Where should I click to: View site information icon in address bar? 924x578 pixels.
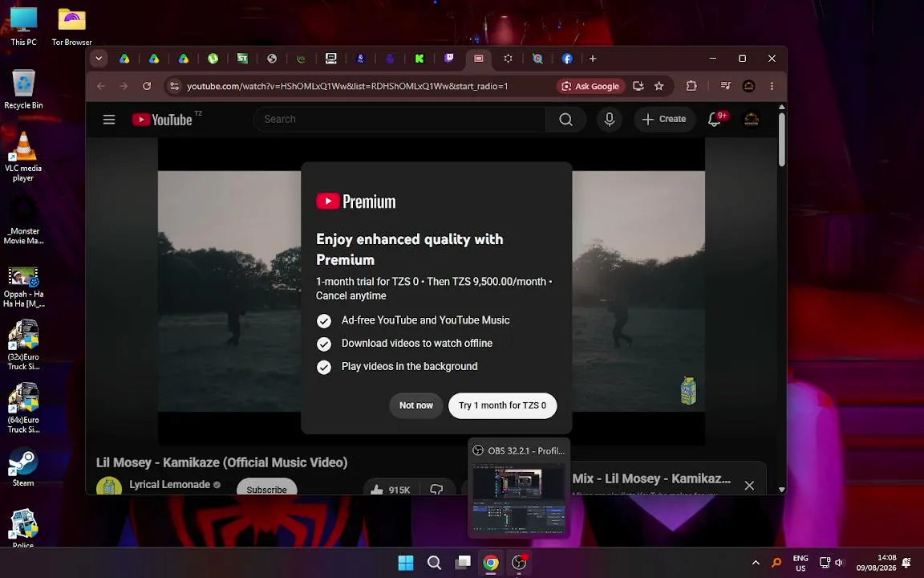tap(174, 86)
